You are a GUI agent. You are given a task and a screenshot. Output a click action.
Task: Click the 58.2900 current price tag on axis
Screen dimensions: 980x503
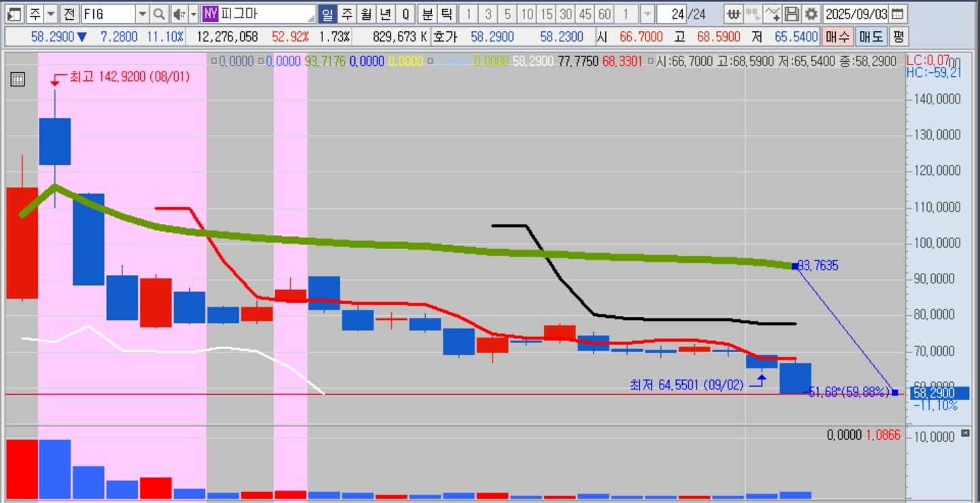(940, 393)
